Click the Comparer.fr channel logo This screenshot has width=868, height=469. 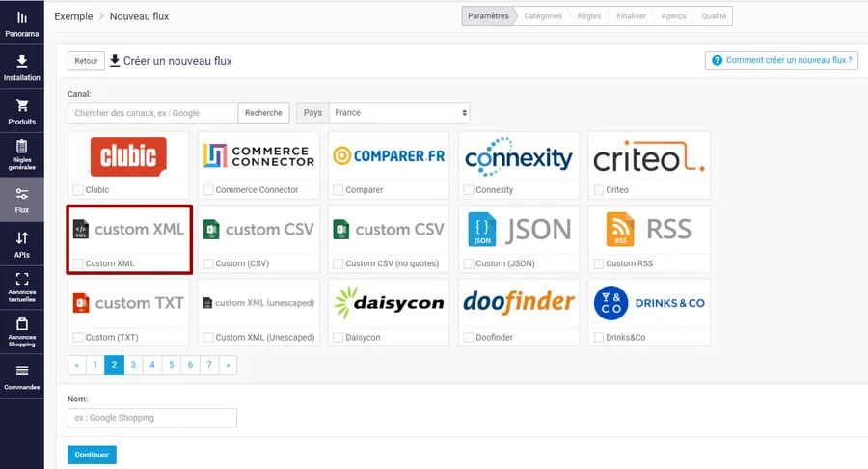click(x=389, y=156)
